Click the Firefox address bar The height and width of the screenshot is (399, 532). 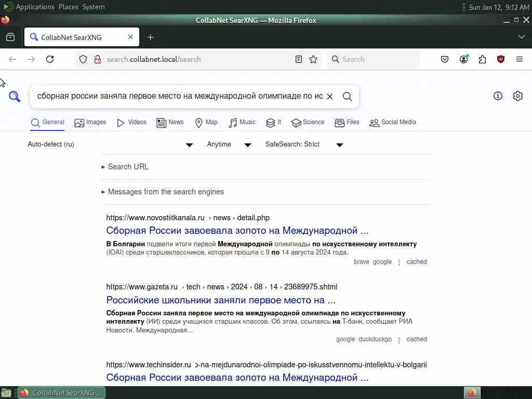(x=198, y=59)
